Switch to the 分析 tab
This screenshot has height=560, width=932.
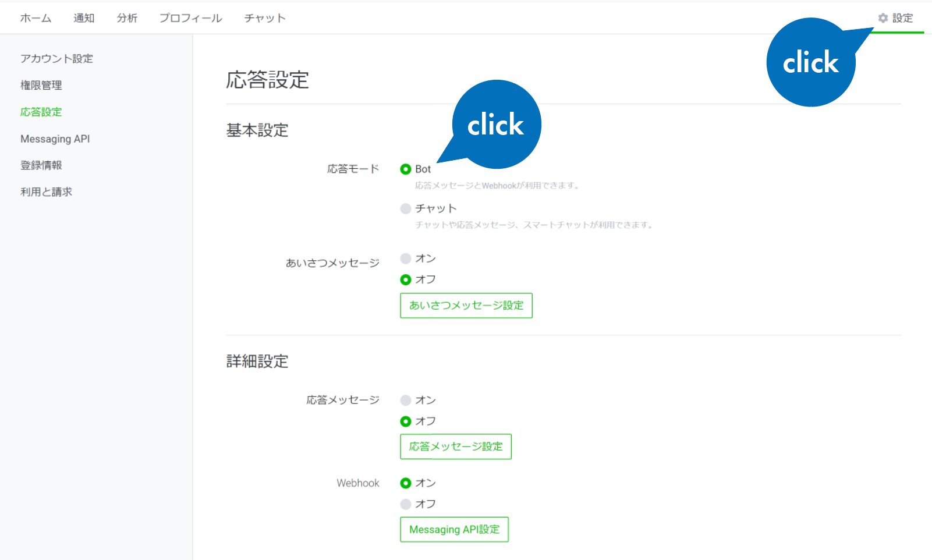click(x=127, y=18)
